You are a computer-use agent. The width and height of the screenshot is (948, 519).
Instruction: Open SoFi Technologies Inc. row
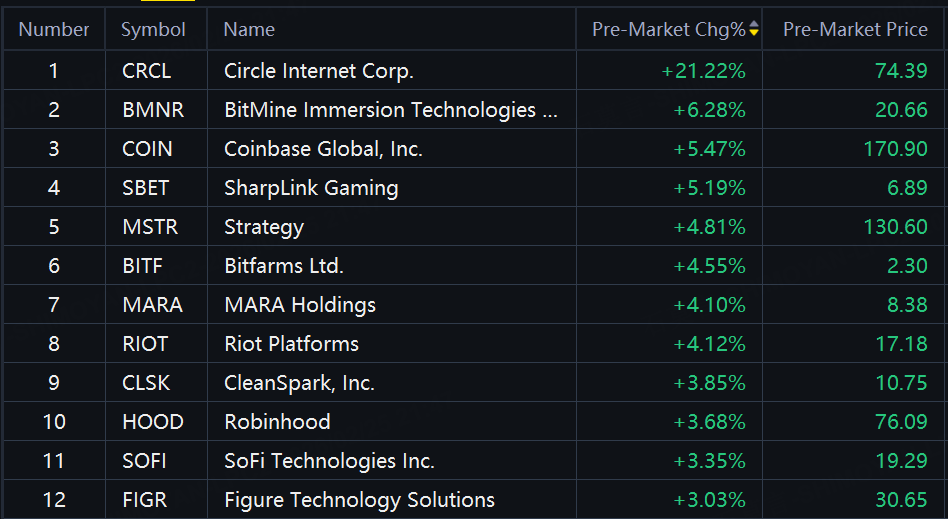[x=474, y=460]
